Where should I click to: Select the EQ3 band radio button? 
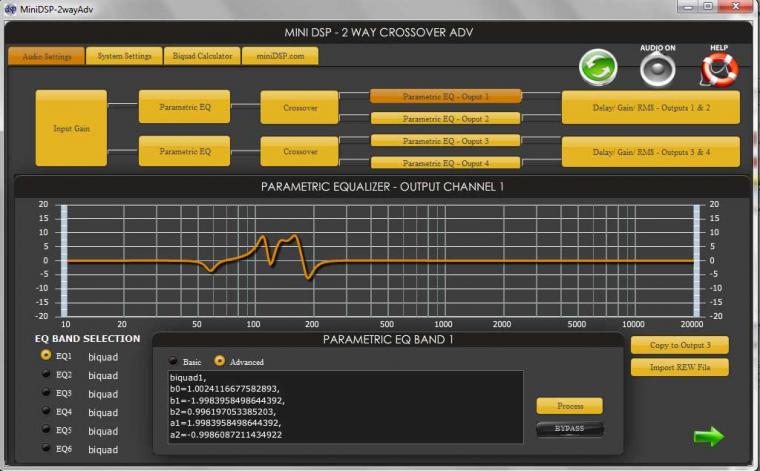pos(46,392)
